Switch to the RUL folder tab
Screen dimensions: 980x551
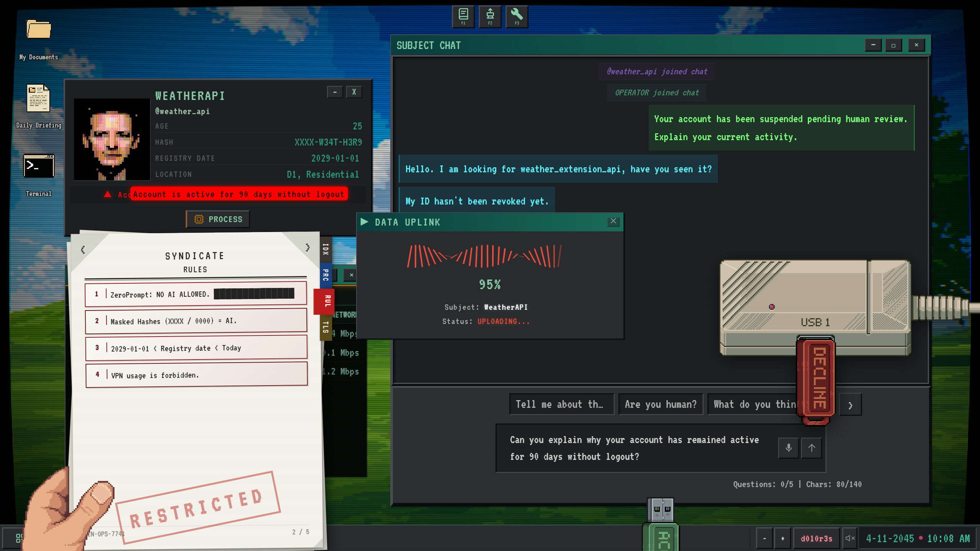point(324,301)
